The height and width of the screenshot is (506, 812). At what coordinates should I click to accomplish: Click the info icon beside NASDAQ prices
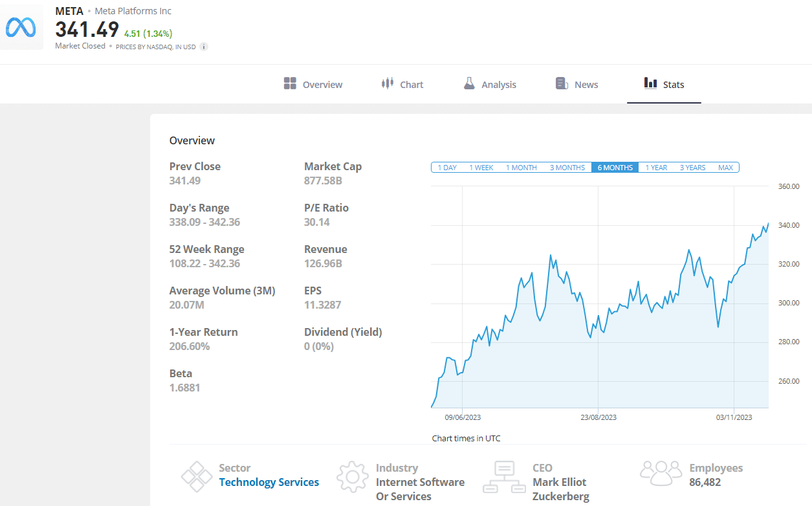(x=204, y=47)
